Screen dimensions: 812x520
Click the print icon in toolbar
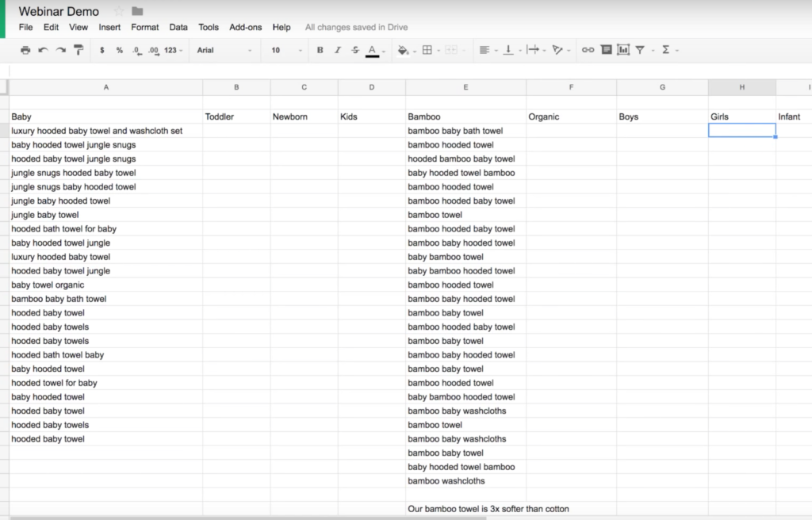25,50
